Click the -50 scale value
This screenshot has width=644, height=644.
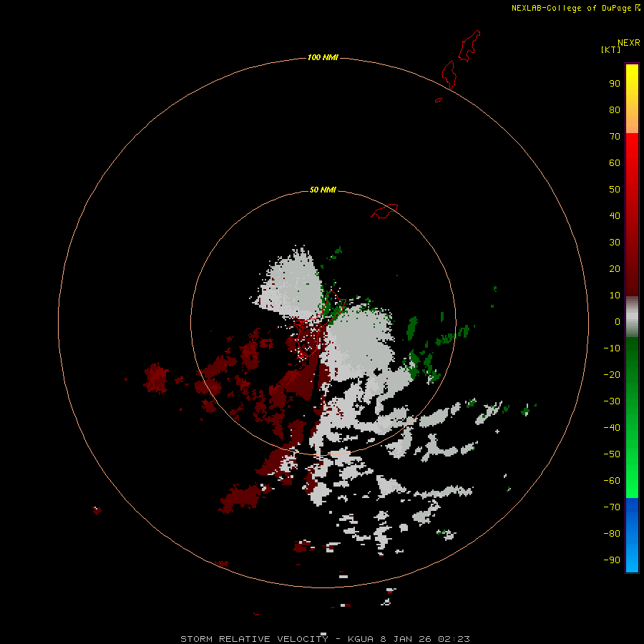[612, 454]
